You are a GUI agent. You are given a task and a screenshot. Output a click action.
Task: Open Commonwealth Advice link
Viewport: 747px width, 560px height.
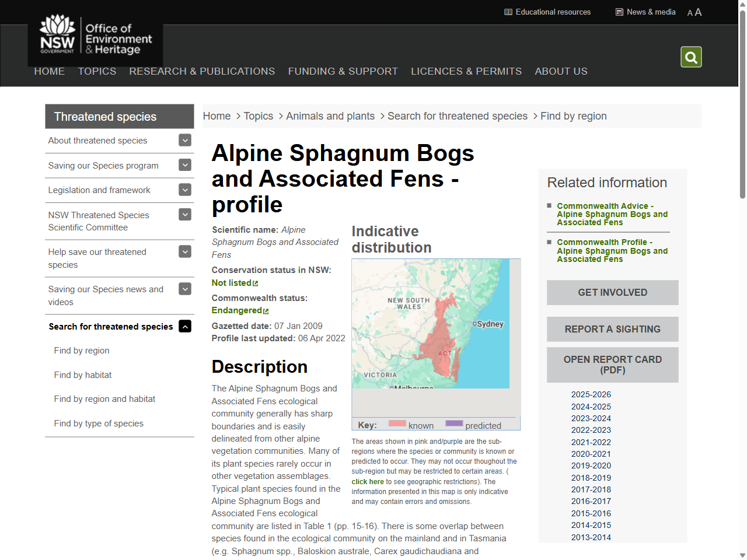612,214
